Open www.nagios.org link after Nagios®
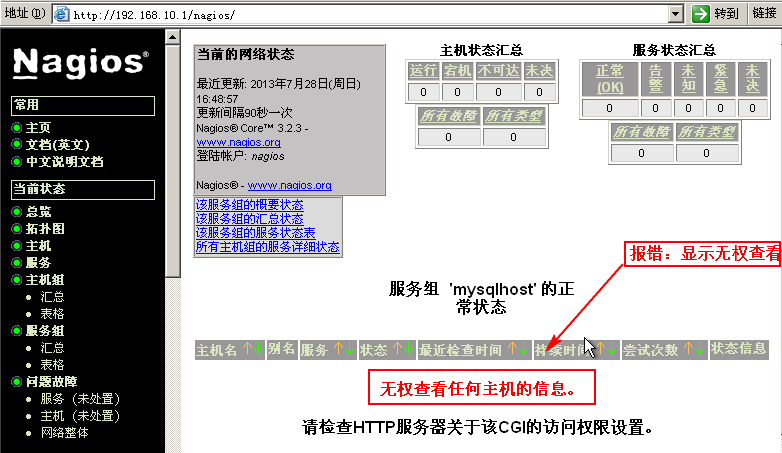 click(289, 185)
